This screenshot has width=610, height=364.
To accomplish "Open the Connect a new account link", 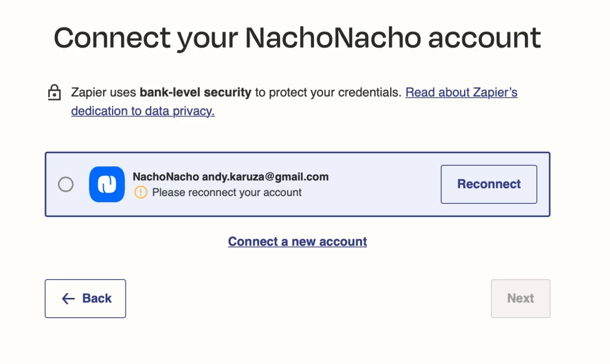I will (298, 241).
